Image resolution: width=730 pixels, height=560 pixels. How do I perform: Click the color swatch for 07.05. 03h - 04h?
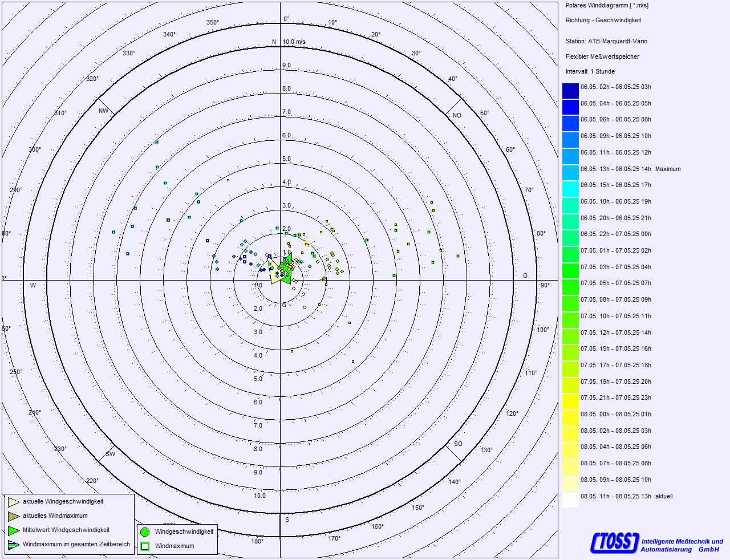[x=570, y=271]
